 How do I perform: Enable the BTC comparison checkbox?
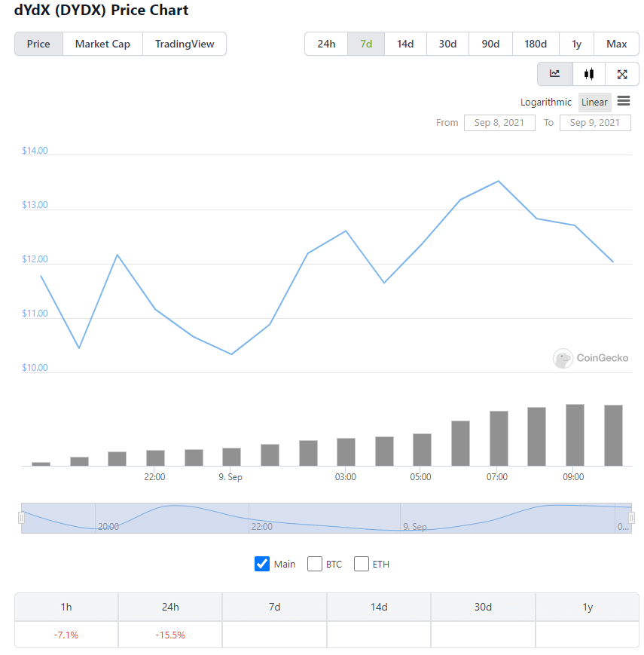[x=315, y=564]
